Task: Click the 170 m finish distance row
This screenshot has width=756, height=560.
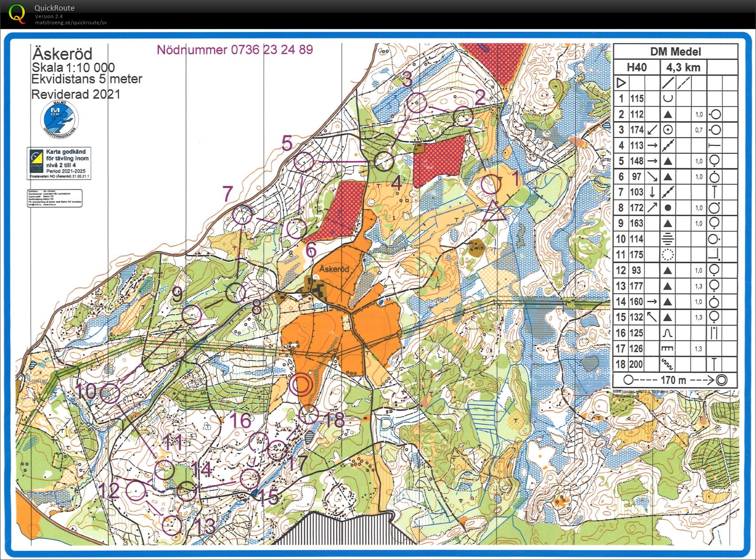Action: click(x=675, y=380)
